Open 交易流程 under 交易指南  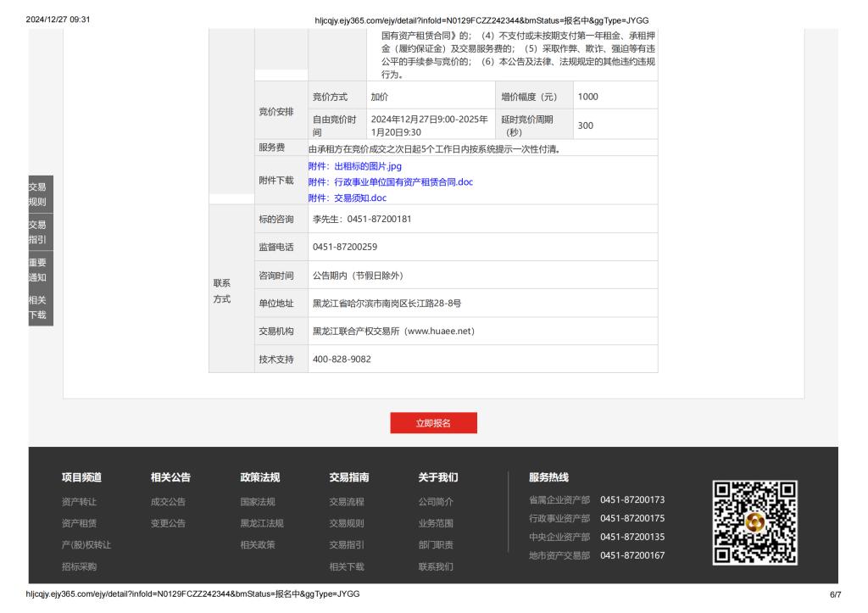pos(347,501)
